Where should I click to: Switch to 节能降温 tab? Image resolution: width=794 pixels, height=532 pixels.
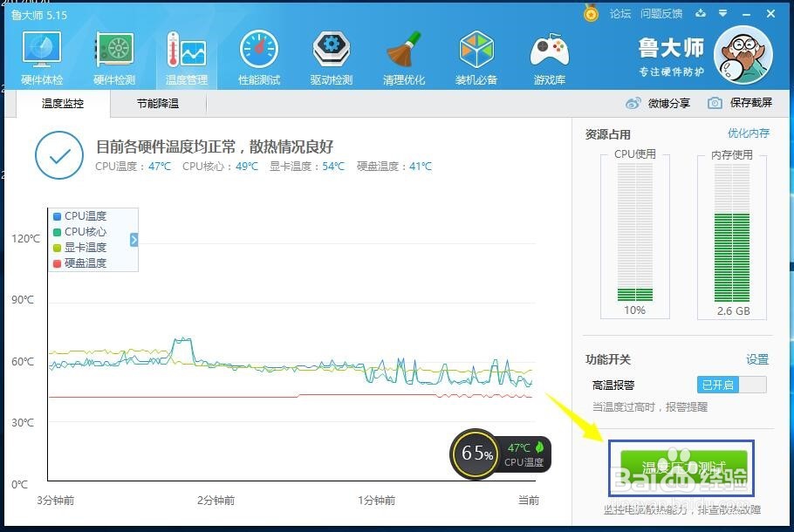pos(158,104)
